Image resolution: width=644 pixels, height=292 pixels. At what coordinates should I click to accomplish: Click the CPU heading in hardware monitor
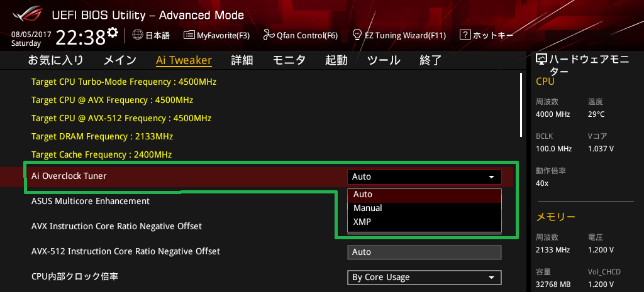click(x=545, y=81)
